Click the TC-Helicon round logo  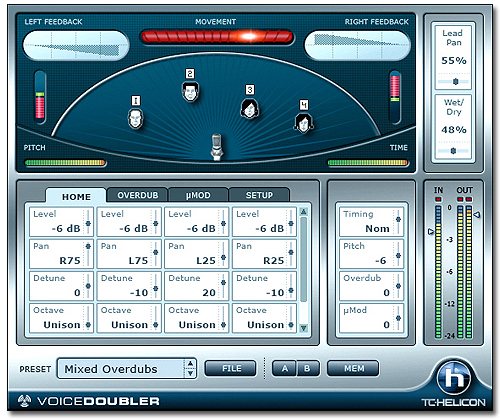coord(454,377)
